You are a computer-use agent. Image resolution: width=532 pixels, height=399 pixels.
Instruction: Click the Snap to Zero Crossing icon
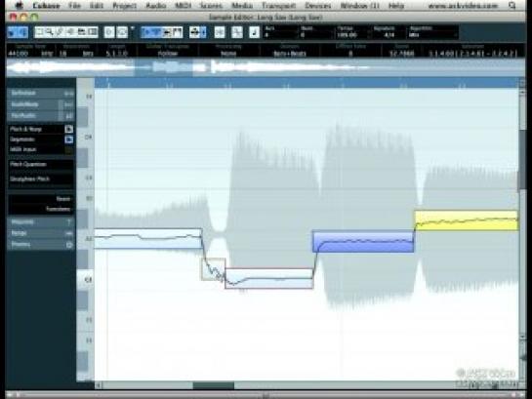point(220,32)
